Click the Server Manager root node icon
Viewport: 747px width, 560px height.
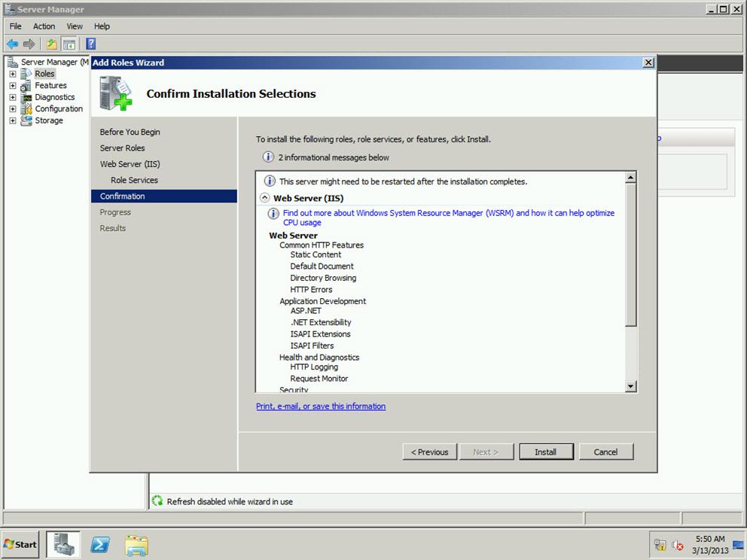13,62
